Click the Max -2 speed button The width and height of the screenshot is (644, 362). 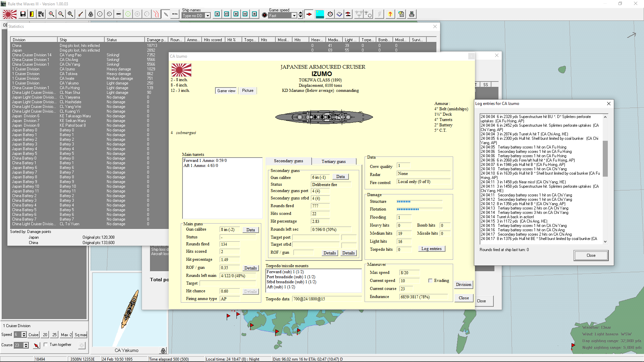pos(66,335)
